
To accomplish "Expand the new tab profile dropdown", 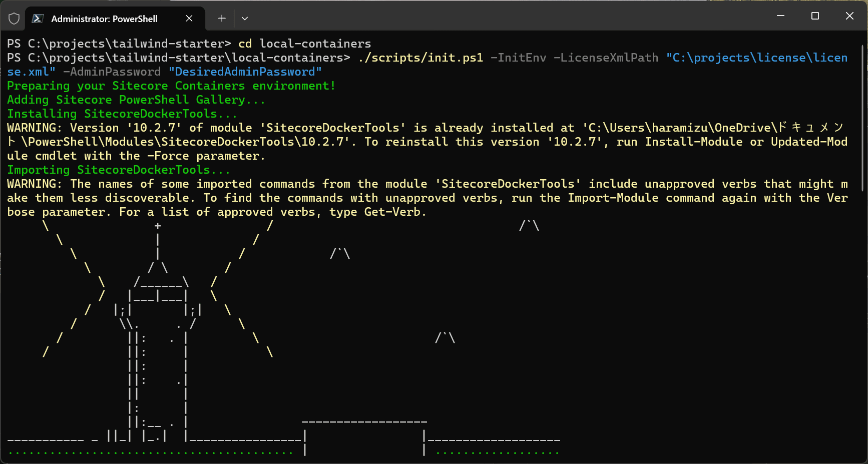I will 245,19.
